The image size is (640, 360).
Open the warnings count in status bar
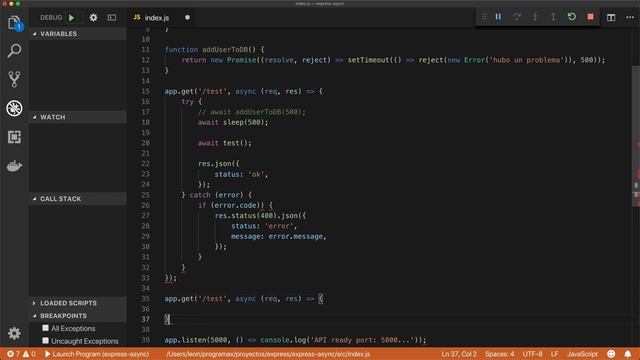tap(29, 354)
